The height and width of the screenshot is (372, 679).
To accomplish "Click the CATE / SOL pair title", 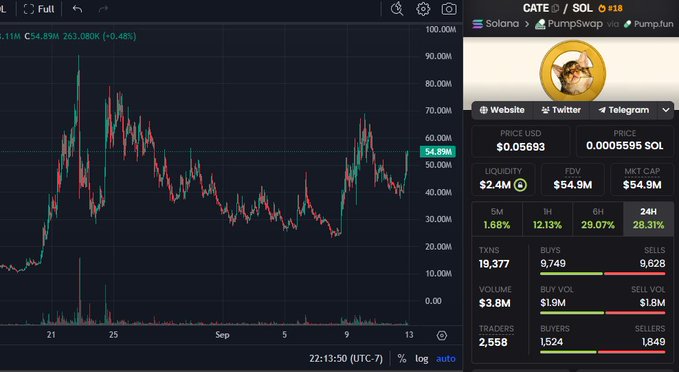I will tap(557, 8).
